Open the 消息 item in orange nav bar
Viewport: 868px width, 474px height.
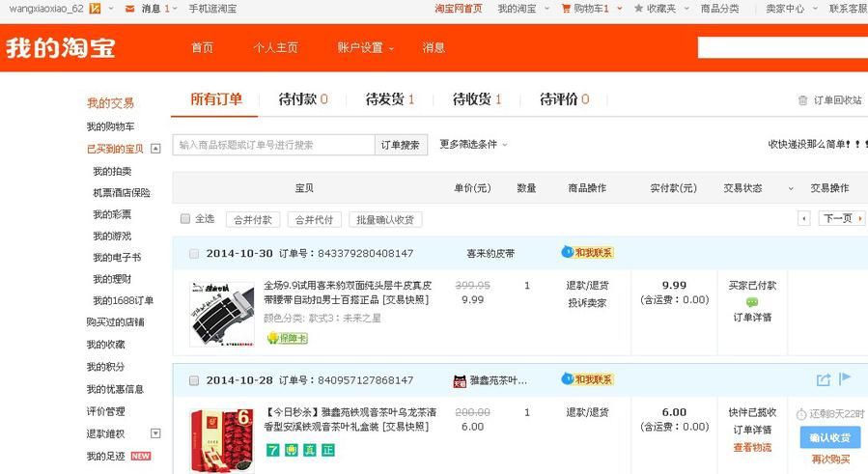coord(434,48)
